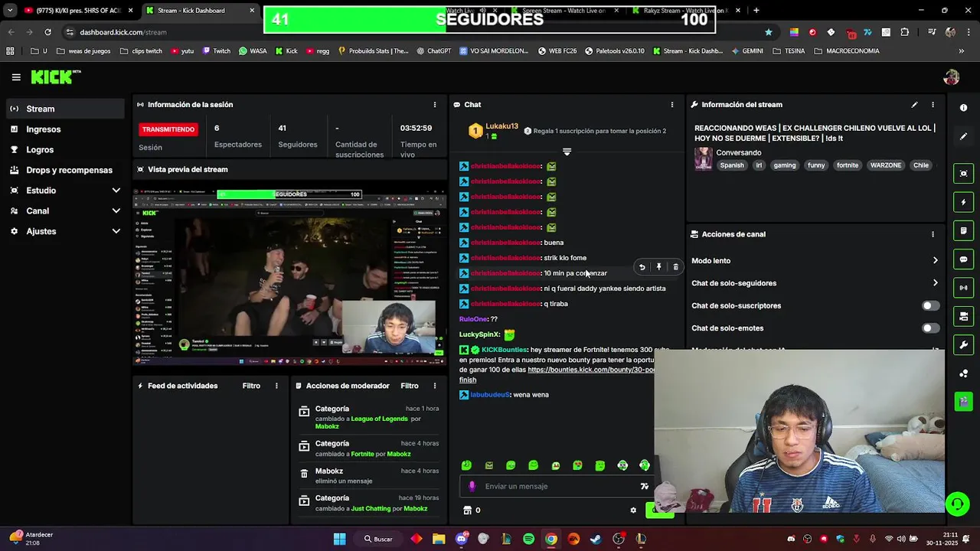
Task: Open the bounties.kick.com link in chat
Action: pyautogui.click(x=591, y=370)
